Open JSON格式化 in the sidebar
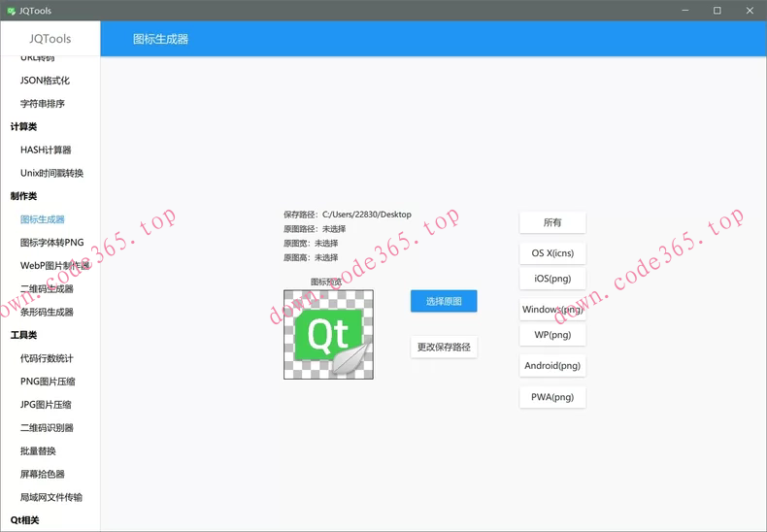The image size is (767, 532). click(x=45, y=81)
